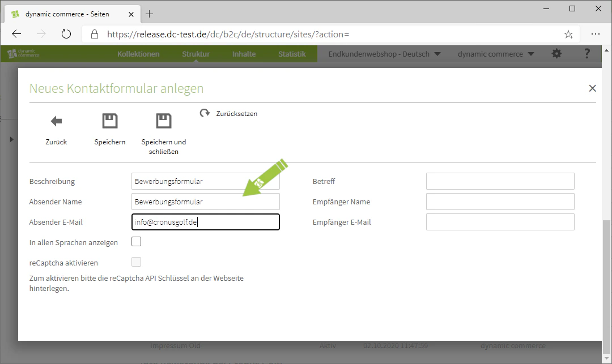
Task: Focus the Beschreibung input field
Action: [x=205, y=181]
